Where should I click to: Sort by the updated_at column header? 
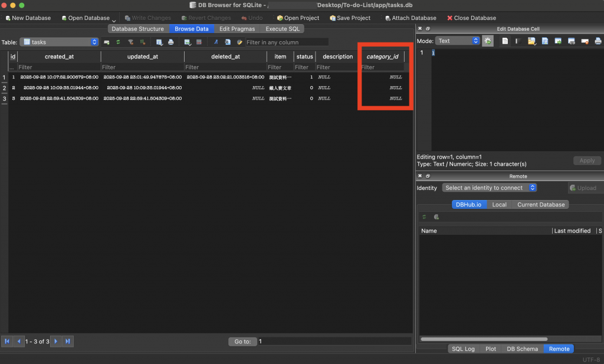click(x=143, y=57)
